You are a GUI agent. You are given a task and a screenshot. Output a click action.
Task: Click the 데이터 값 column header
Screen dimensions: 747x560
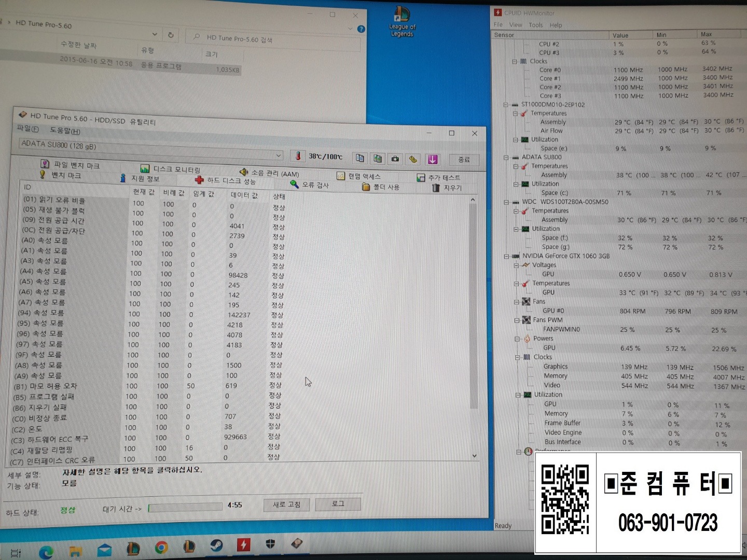click(244, 195)
